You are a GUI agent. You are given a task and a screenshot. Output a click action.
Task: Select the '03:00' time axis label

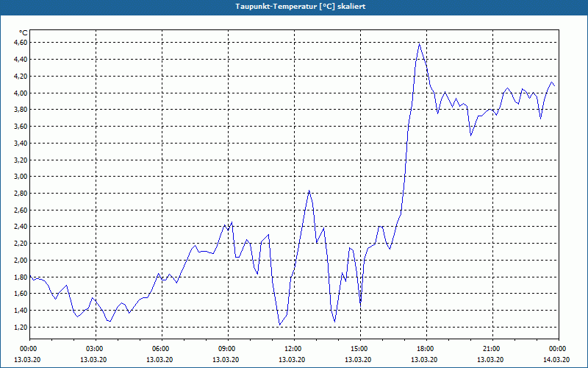(x=96, y=349)
